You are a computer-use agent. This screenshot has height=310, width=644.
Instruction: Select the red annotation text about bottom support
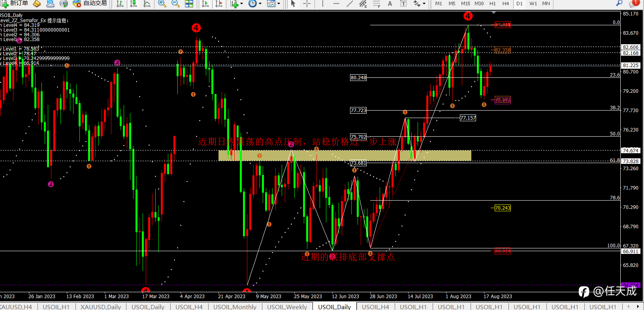pyautogui.click(x=348, y=257)
